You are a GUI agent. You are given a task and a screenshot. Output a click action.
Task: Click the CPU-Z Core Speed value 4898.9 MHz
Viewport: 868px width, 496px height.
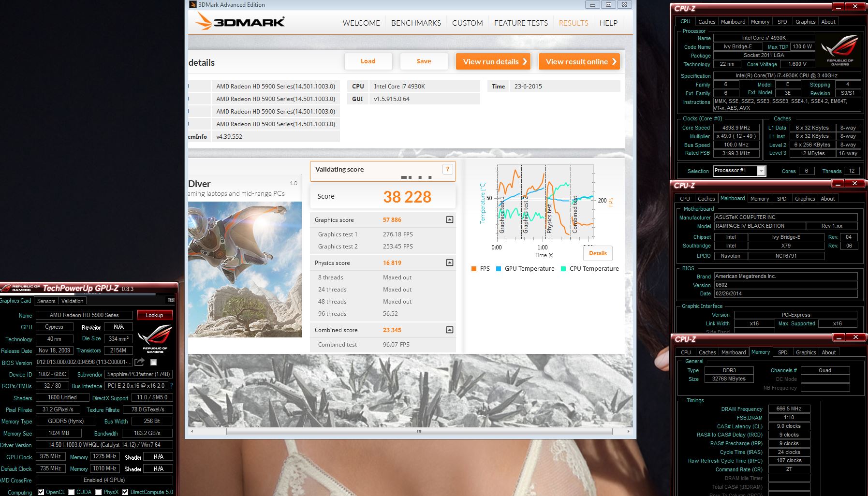pos(736,128)
